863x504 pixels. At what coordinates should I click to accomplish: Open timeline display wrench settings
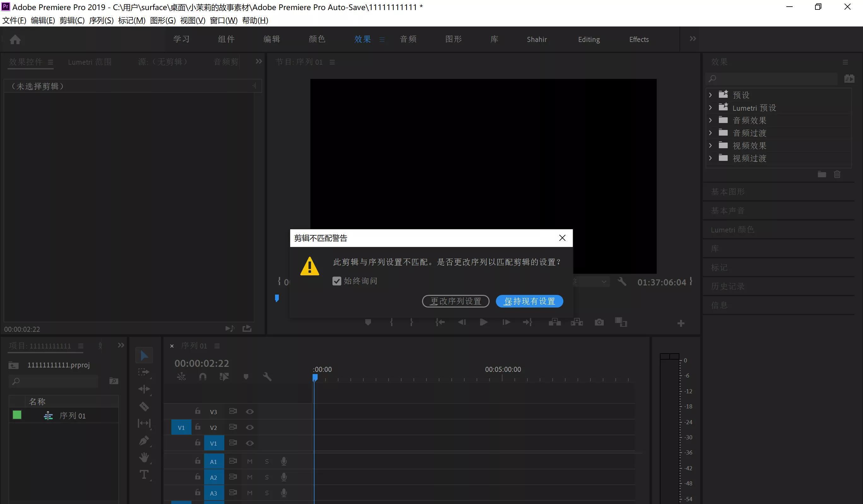click(x=267, y=377)
